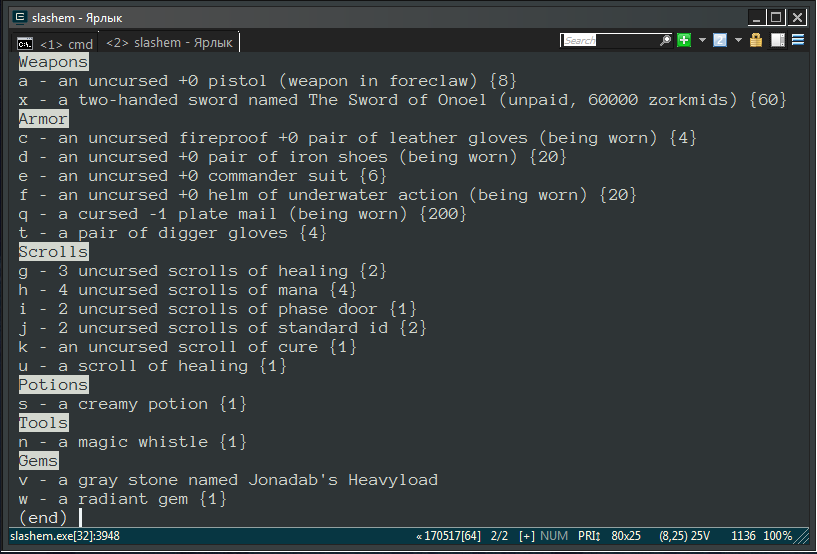Toggle the alternative scroll mode icon
Image resolution: width=817 pixels, height=554 pixels.
(x=777, y=40)
